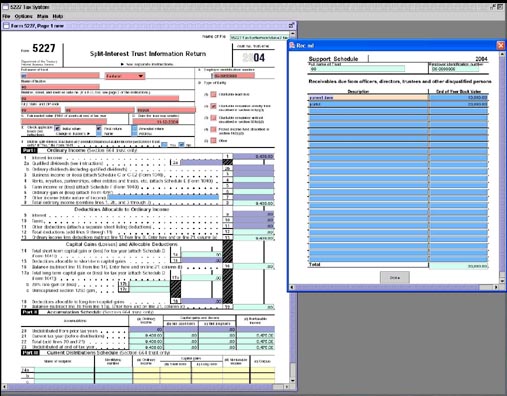Check the Amended return checkbox
Image resolution: width=507 pixels, height=396 pixels.
(x=134, y=128)
